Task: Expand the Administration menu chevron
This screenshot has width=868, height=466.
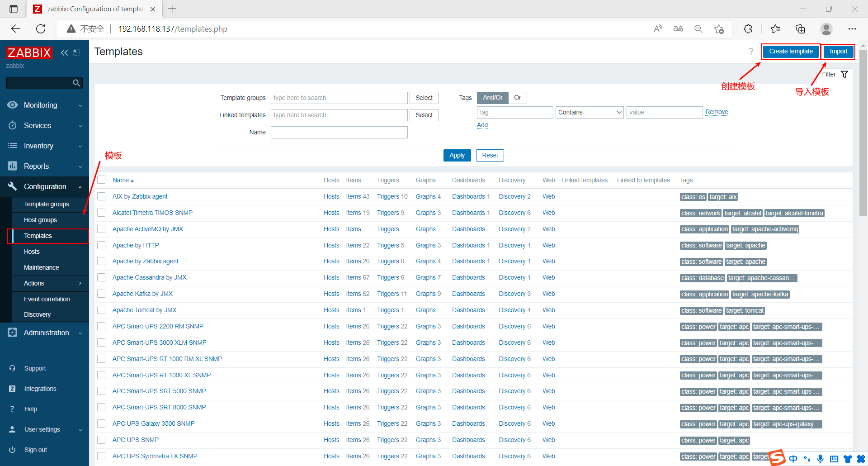Action: [x=80, y=333]
